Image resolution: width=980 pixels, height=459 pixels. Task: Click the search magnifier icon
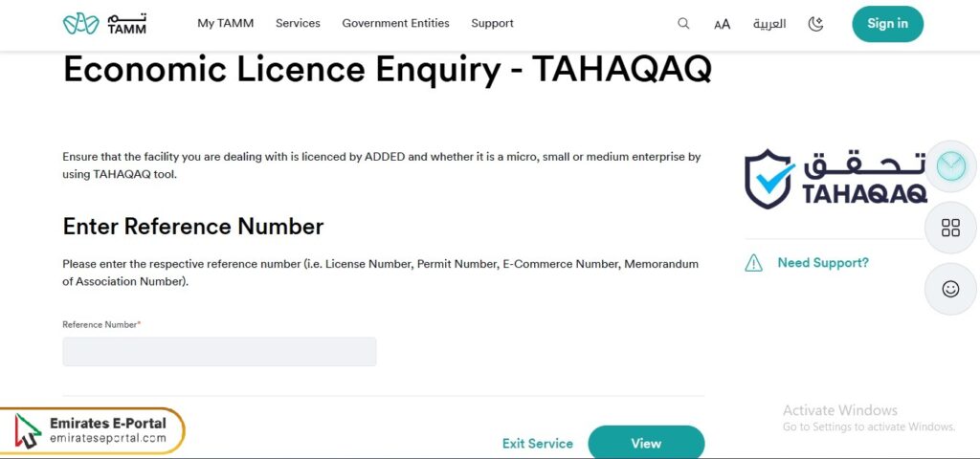pos(683,24)
